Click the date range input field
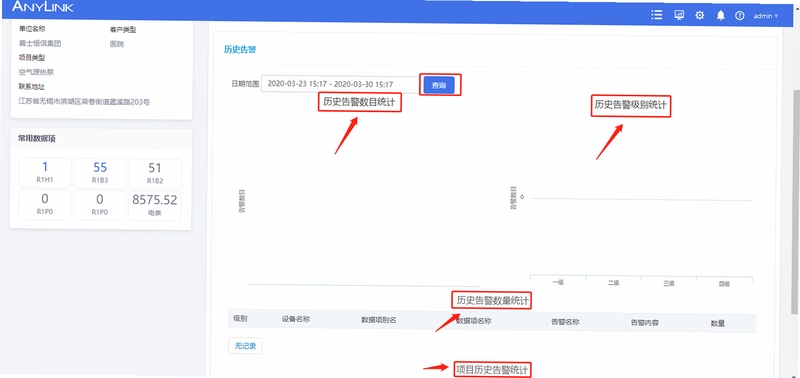Screen dimensions: 800x378 (x=341, y=84)
